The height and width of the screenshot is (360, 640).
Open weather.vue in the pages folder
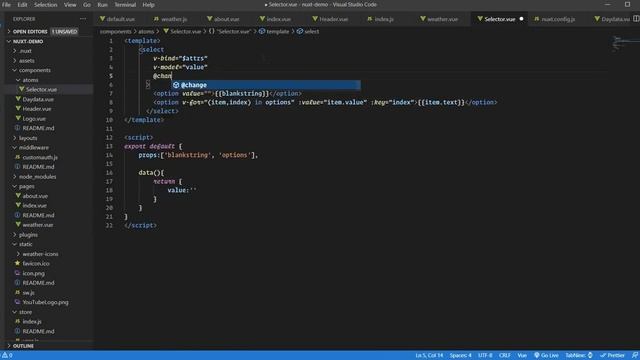(x=38, y=225)
